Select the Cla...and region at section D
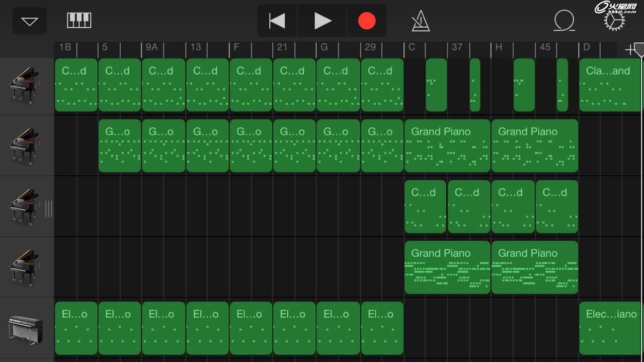This screenshot has height=362, width=644. click(x=610, y=85)
